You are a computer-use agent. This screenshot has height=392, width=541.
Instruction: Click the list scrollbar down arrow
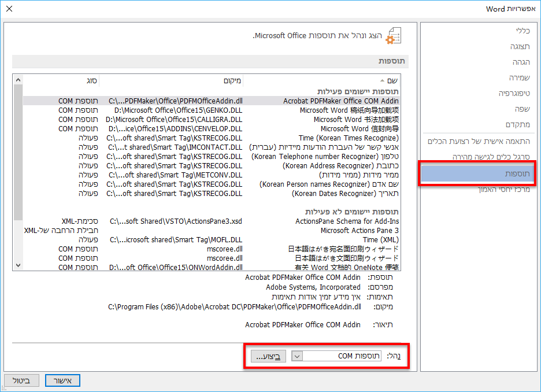click(18, 265)
